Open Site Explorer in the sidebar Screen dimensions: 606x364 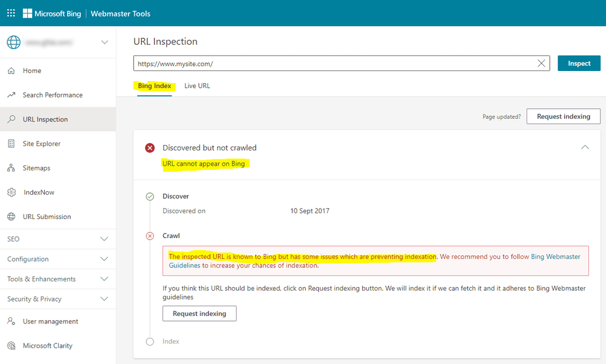point(58,143)
